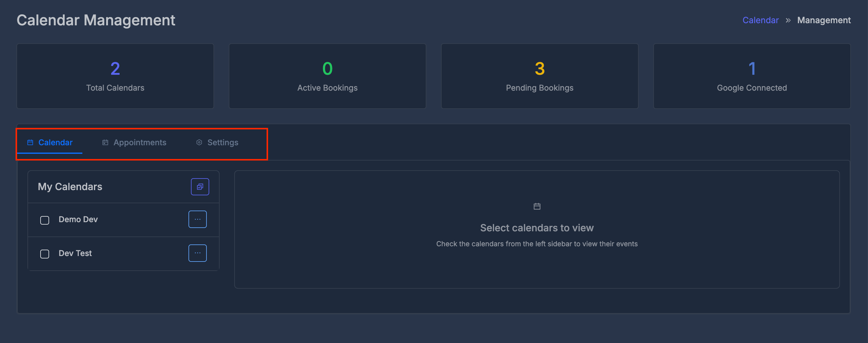This screenshot has height=343, width=868.
Task: Check the Dev Test calendar checkbox
Action: pos(45,254)
